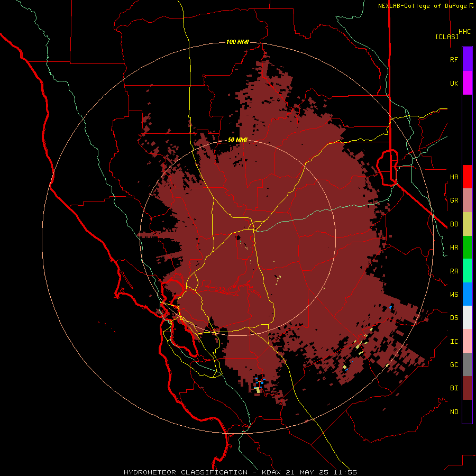The width and height of the screenshot is (476, 476).
Task: Point at the IC legend label
Action: click(x=454, y=342)
